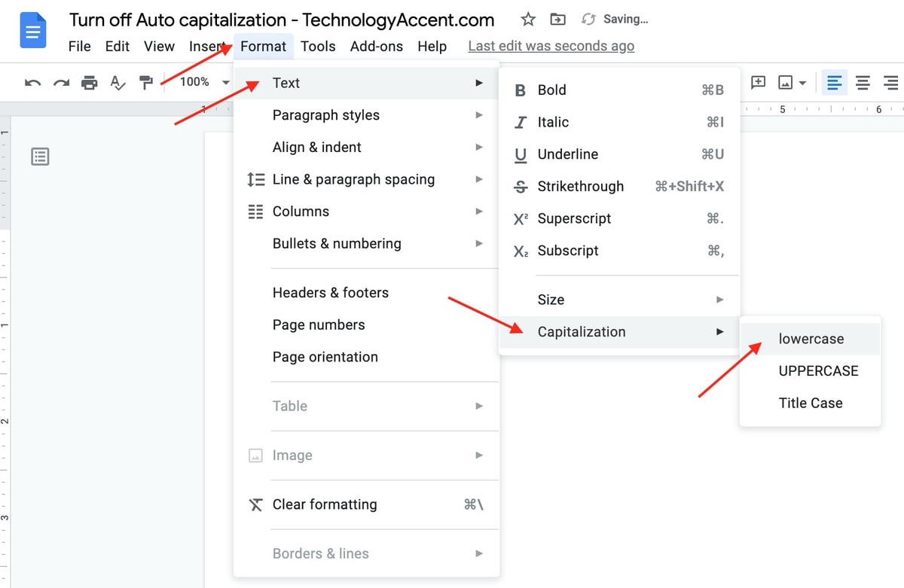The height and width of the screenshot is (588, 904).
Task: Select lowercase from the Capitalization options
Action: pyautogui.click(x=811, y=339)
